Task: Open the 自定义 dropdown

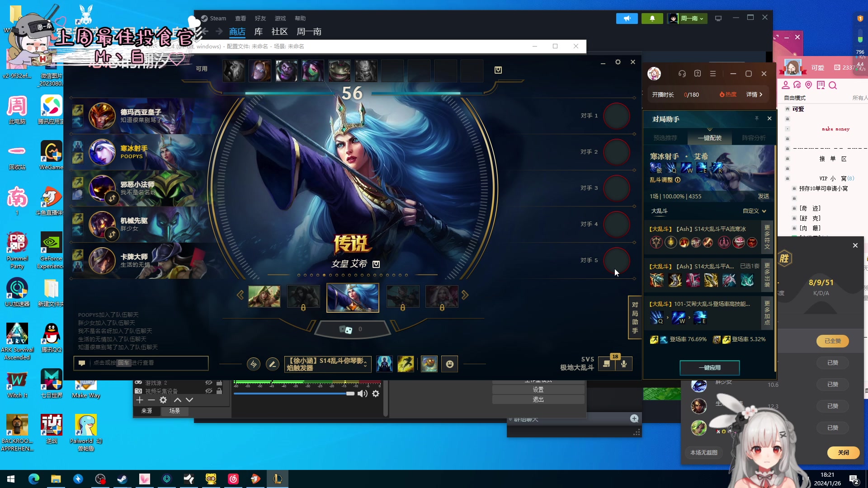Action: (x=754, y=211)
